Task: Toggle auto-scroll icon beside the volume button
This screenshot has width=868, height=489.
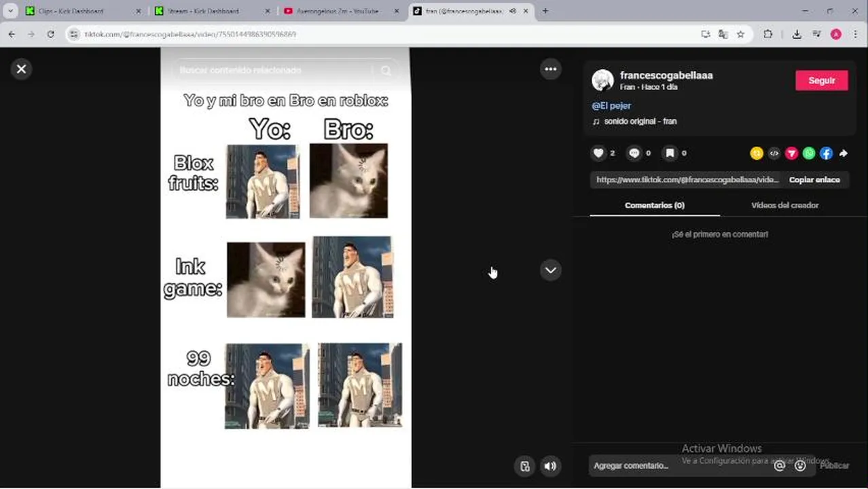Action: [x=525, y=466]
